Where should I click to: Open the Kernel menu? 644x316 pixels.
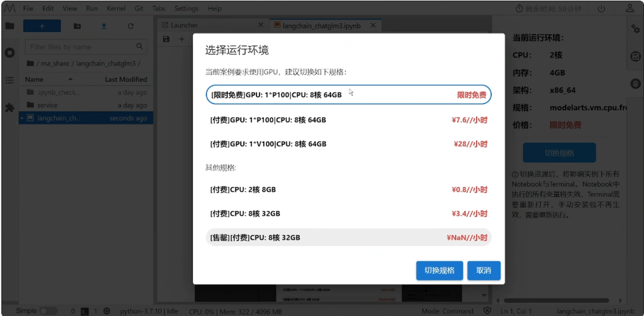tap(116, 8)
